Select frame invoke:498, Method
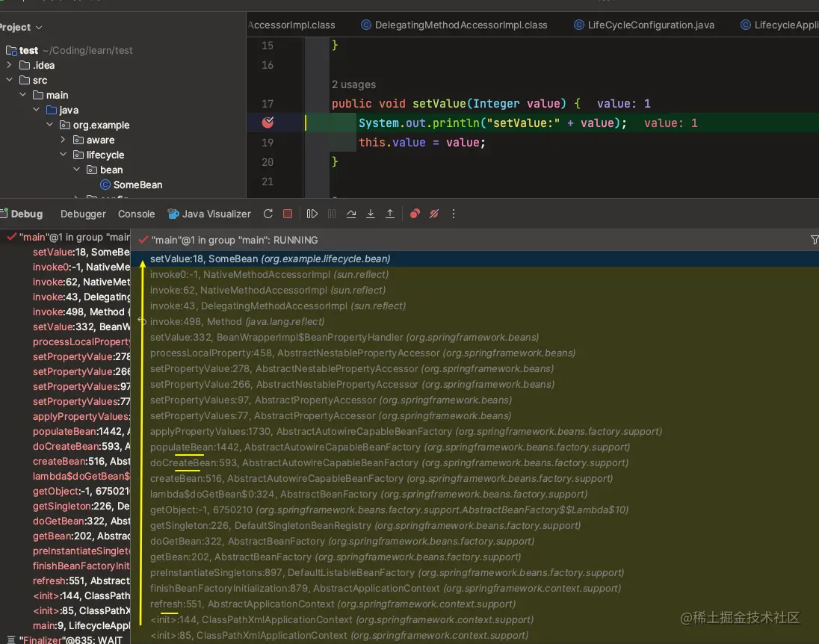 [475, 321]
